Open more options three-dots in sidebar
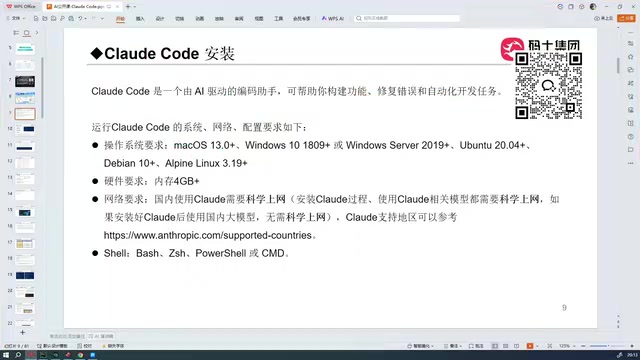The width and height of the screenshot is (640, 360). [x=631, y=163]
